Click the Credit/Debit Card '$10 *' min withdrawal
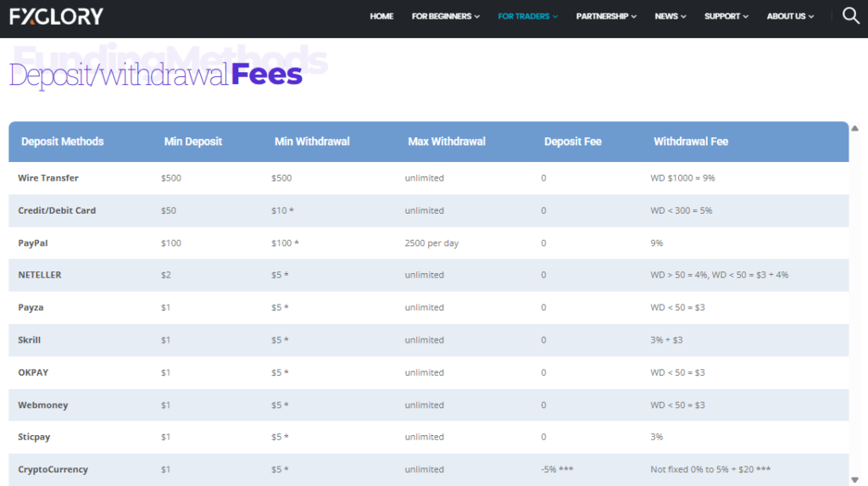This screenshot has height=486, width=868. coord(282,210)
